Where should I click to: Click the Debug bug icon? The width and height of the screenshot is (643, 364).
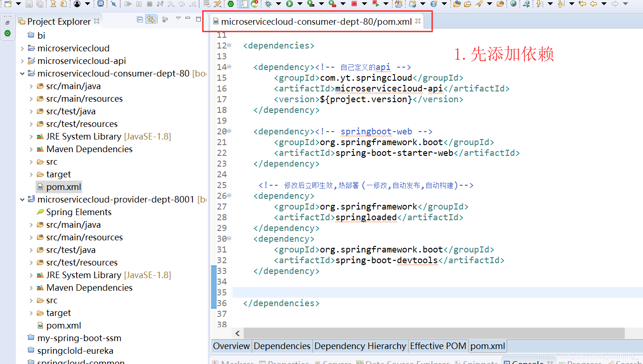(268, 4)
